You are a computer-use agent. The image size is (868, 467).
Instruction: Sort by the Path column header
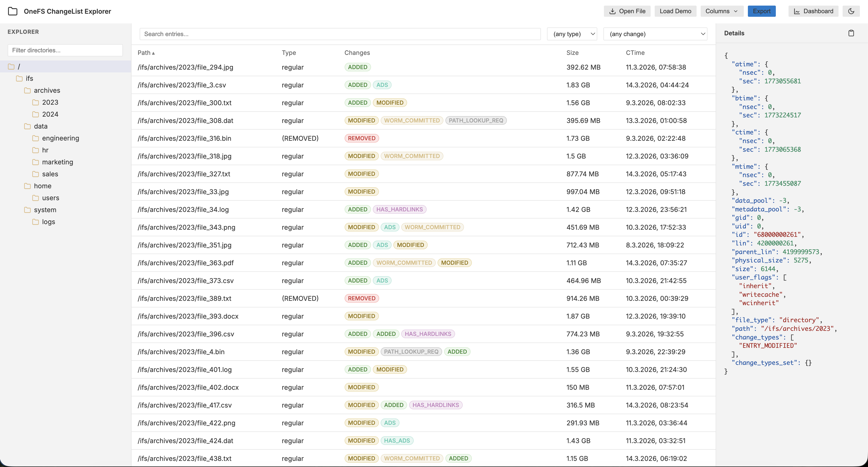pyautogui.click(x=144, y=53)
